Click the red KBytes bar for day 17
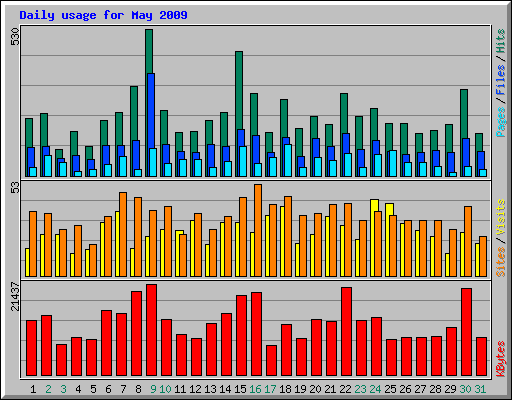512x400 pixels. pyautogui.click(x=271, y=361)
